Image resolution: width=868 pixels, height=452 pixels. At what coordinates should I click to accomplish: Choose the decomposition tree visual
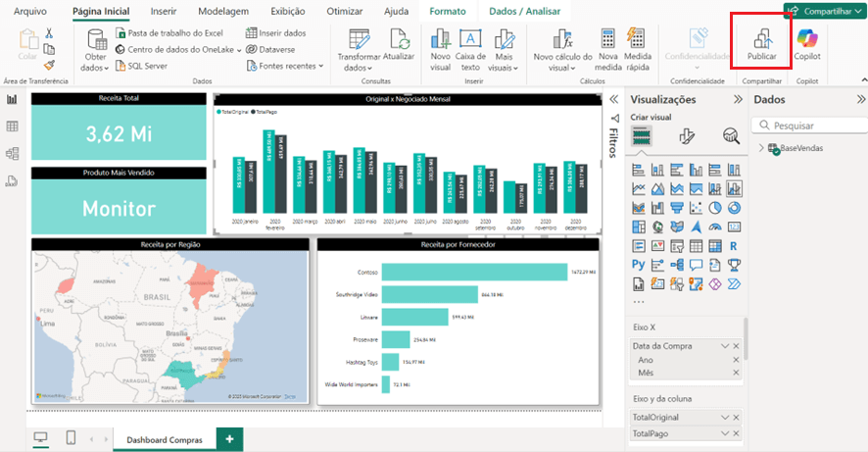676,265
